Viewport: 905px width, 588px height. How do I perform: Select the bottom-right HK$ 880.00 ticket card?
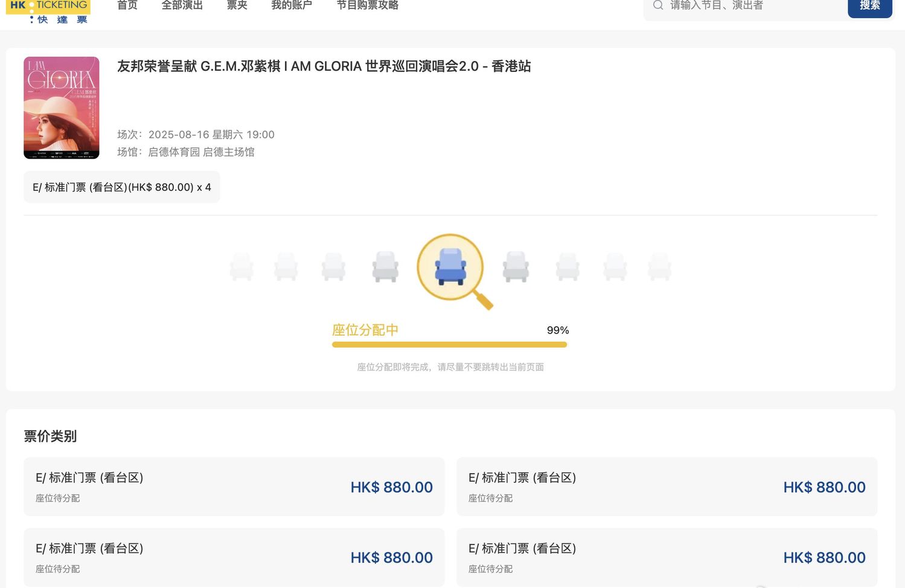click(667, 557)
